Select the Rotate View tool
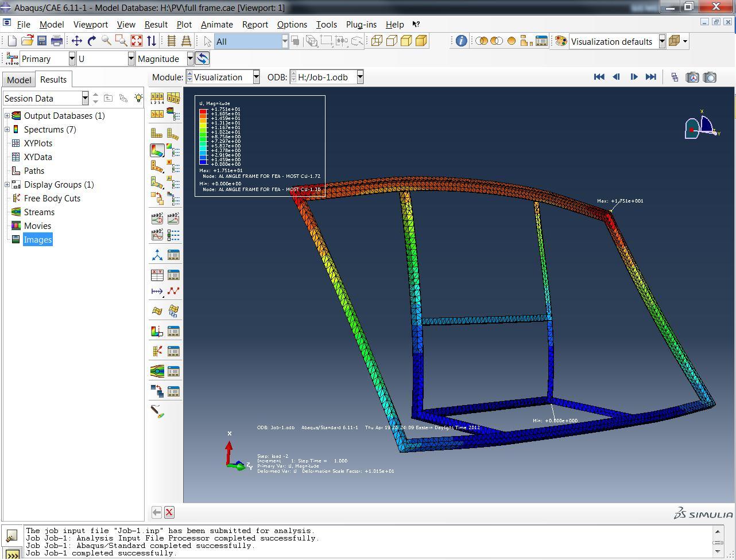 pos(91,41)
